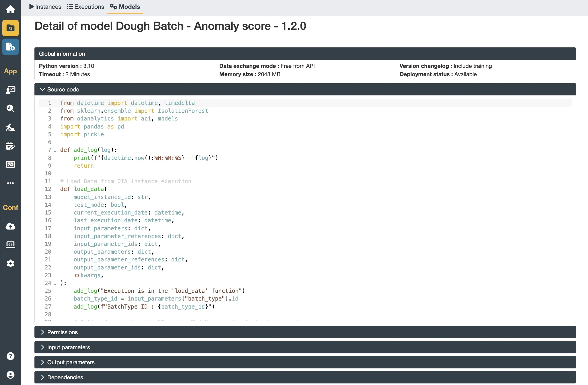Open the help question mark icon
This screenshot has width=588, height=385.
pos(10,356)
